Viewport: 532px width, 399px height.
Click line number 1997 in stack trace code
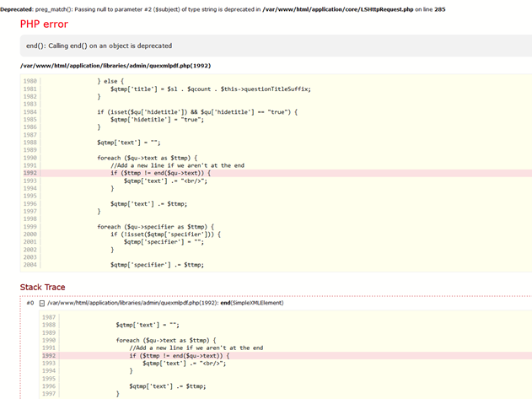point(48,393)
